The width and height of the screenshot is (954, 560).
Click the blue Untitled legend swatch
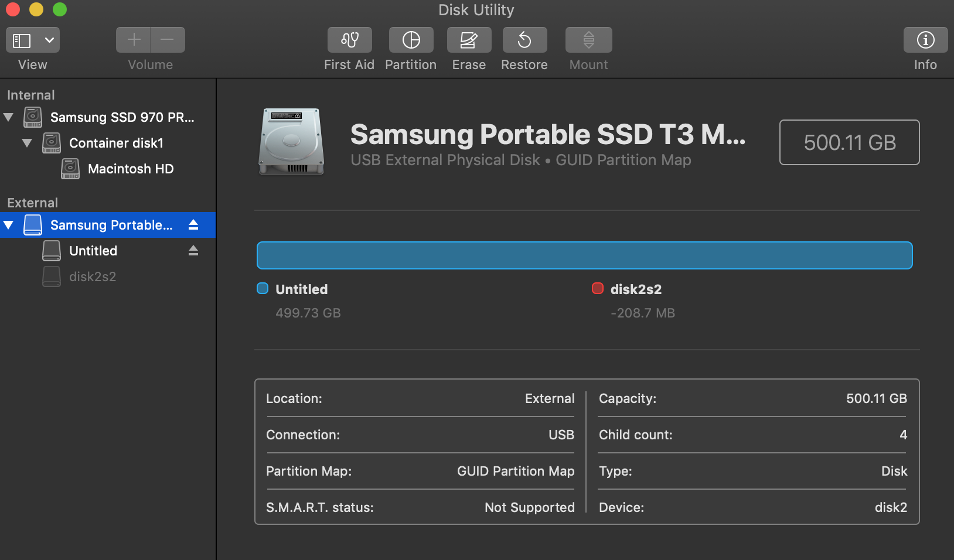263,288
